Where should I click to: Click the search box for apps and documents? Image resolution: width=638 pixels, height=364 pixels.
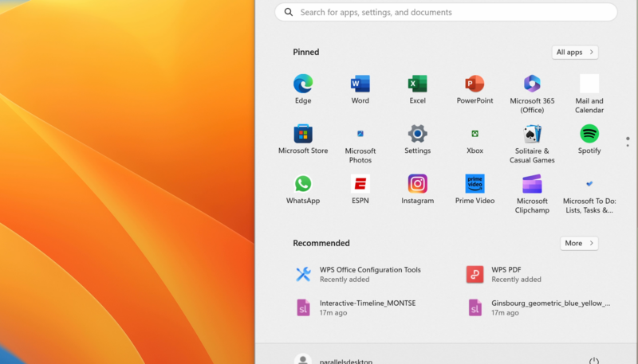point(447,12)
